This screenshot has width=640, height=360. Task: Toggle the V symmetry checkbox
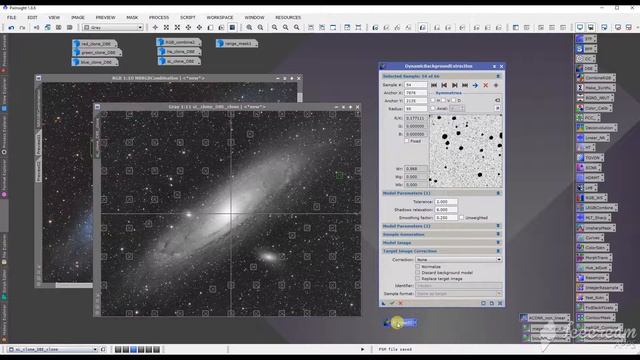[x=444, y=100]
